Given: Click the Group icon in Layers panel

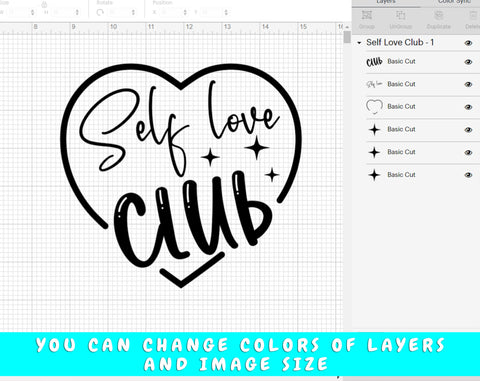Looking at the screenshot, I should point(367,15).
